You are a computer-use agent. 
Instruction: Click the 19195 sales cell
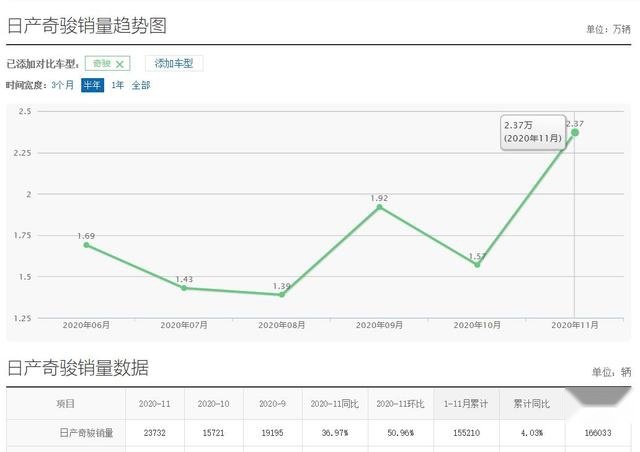tap(272, 433)
